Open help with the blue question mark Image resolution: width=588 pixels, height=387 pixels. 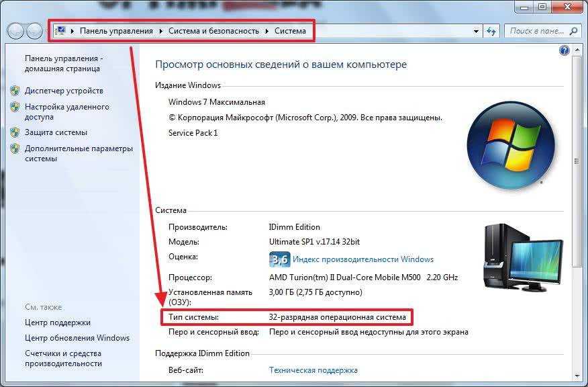564,50
